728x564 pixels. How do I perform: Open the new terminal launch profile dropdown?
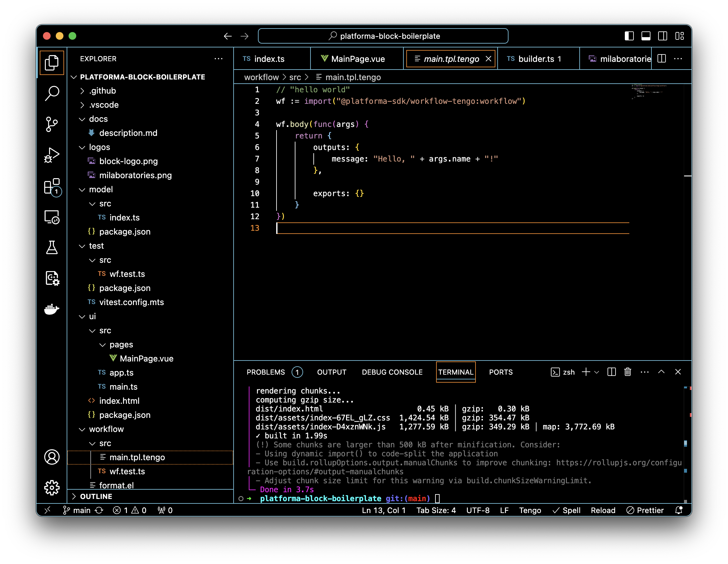(x=597, y=372)
